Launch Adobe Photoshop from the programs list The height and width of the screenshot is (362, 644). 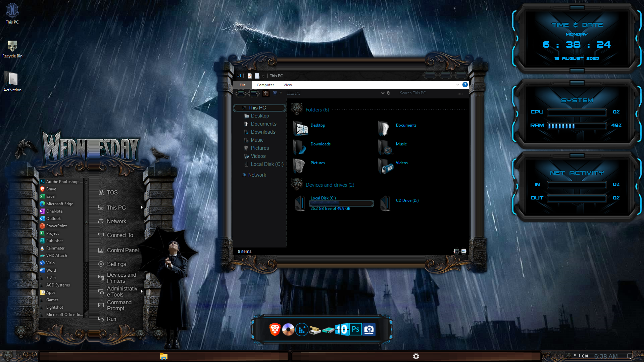(x=61, y=182)
